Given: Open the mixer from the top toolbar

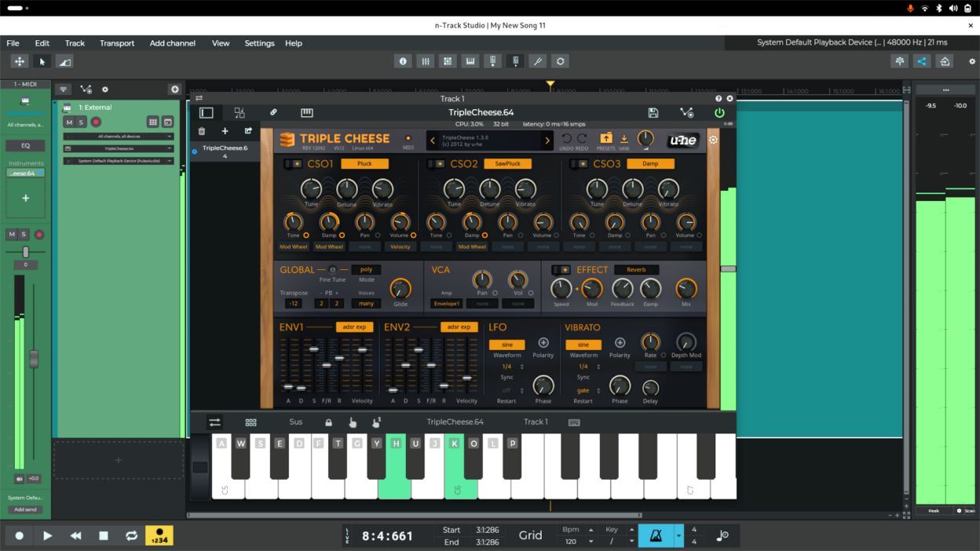Looking at the screenshot, I should [x=426, y=61].
